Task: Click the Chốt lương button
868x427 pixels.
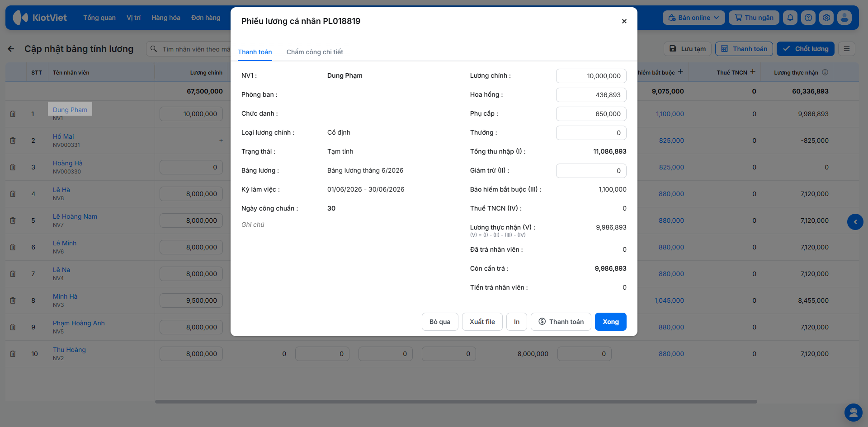Action: point(806,49)
